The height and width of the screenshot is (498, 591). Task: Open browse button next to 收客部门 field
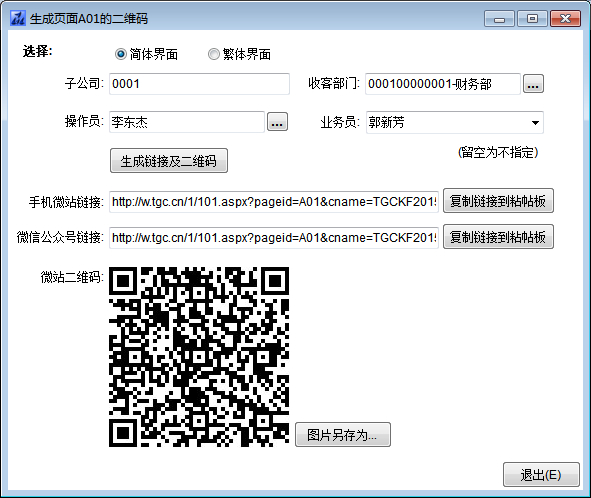click(x=533, y=84)
